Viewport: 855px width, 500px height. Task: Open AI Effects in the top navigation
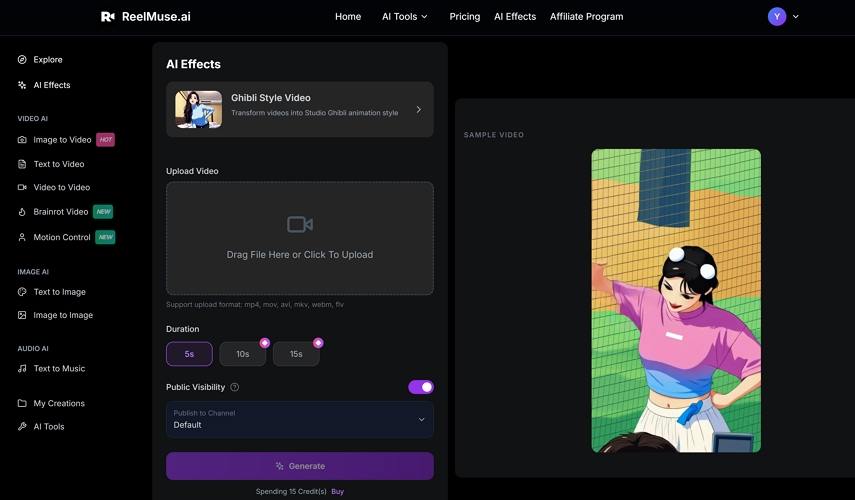pyautogui.click(x=515, y=16)
